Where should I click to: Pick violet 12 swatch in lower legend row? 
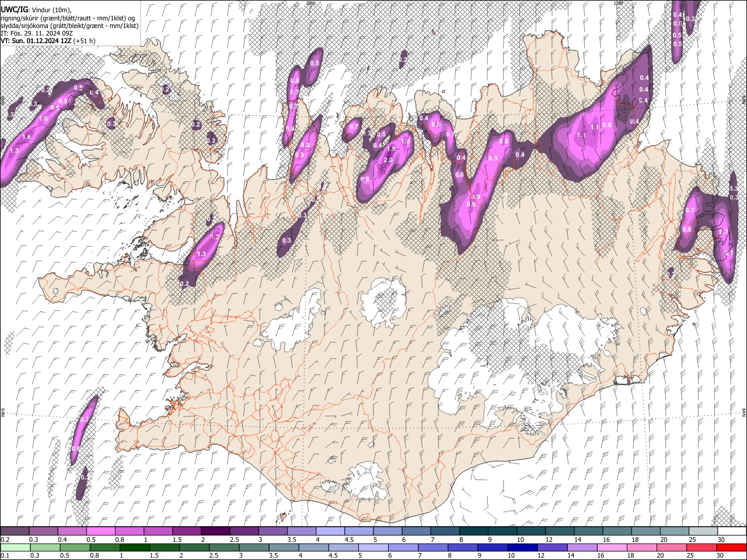pyautogui.click(x=552, y=547)
